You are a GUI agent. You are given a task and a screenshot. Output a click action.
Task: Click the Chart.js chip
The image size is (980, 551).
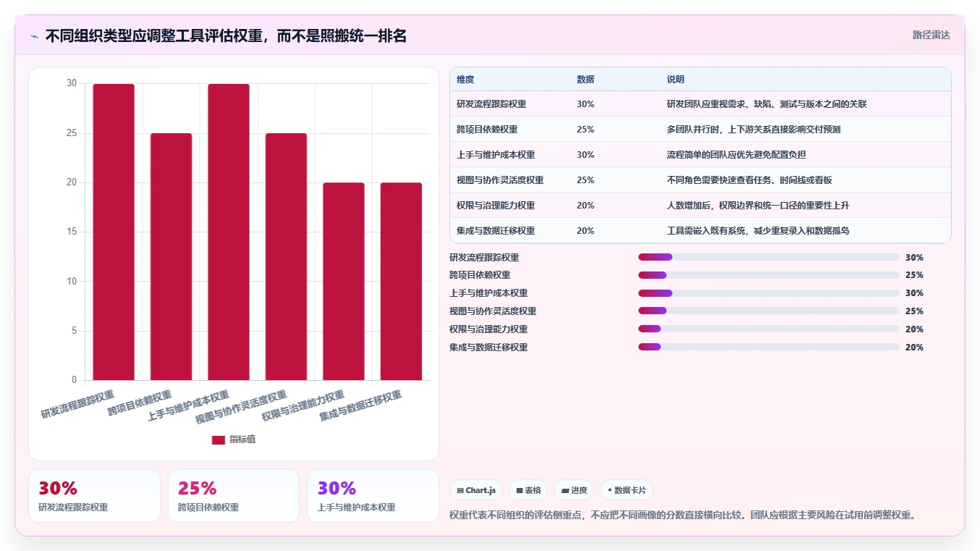tap(476, 490)
